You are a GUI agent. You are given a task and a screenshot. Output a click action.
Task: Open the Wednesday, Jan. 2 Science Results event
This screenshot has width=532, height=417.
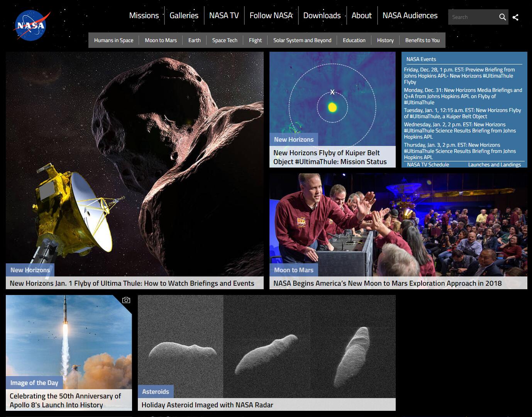[460, 131]
